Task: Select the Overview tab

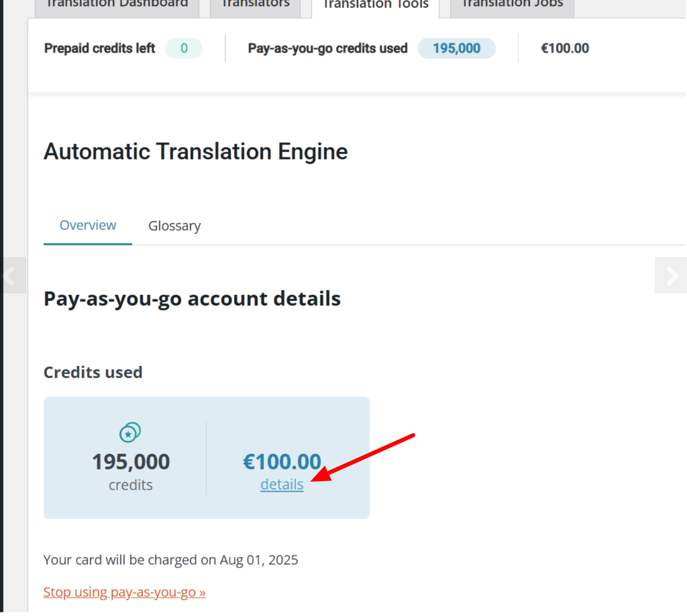Action: point(88,225)
